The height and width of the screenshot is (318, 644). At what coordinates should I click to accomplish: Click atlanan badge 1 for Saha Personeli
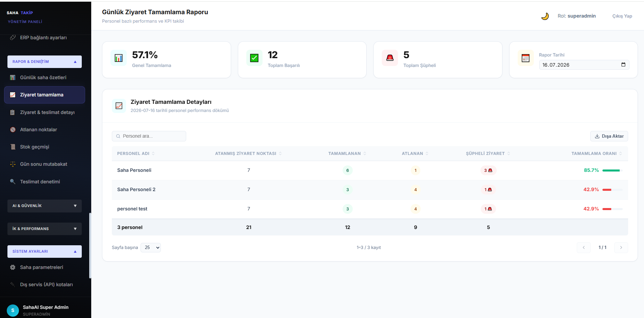pos(415,170)
